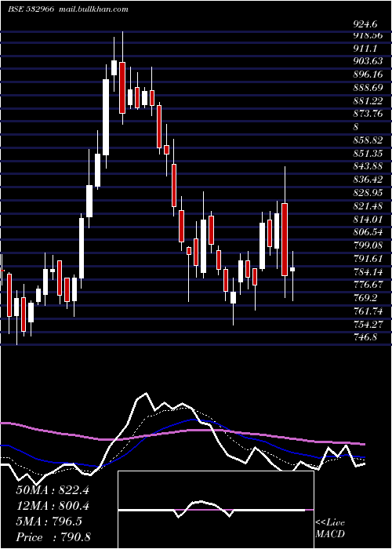Click the 851.35 price label
The image size is (392, 549).
tap(368, 154)
